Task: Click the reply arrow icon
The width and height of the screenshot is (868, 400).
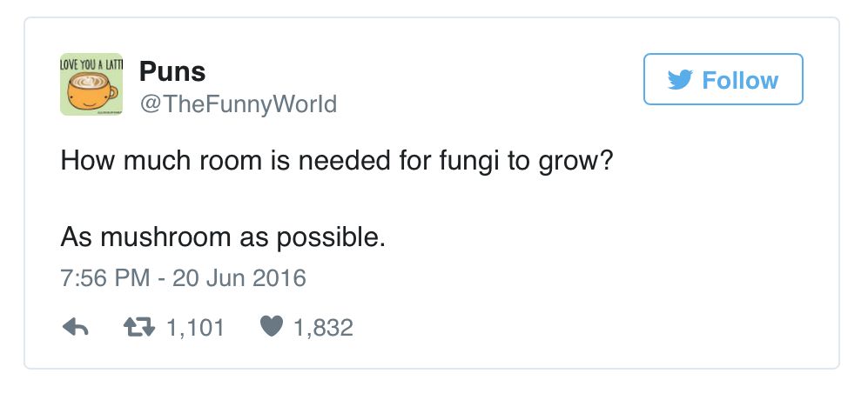Action: (x=77, y=328)
